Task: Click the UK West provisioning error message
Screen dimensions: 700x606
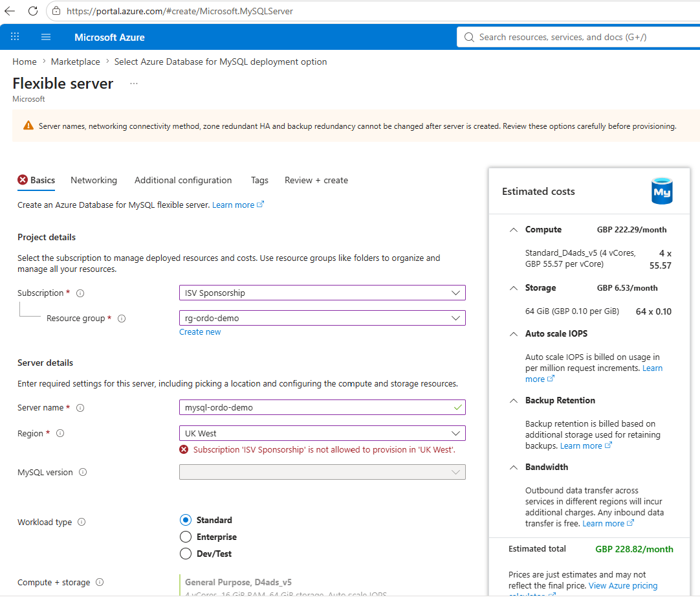Action: [324, 449]
